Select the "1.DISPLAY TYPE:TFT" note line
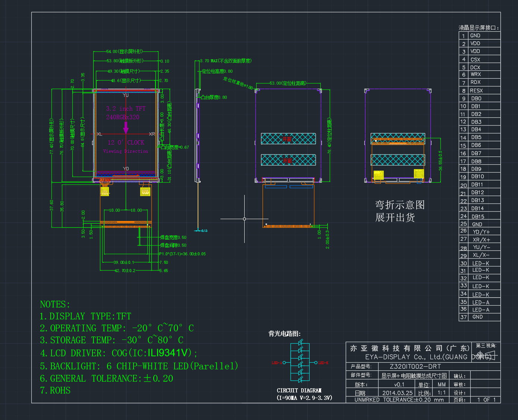 tap(85, 316)
